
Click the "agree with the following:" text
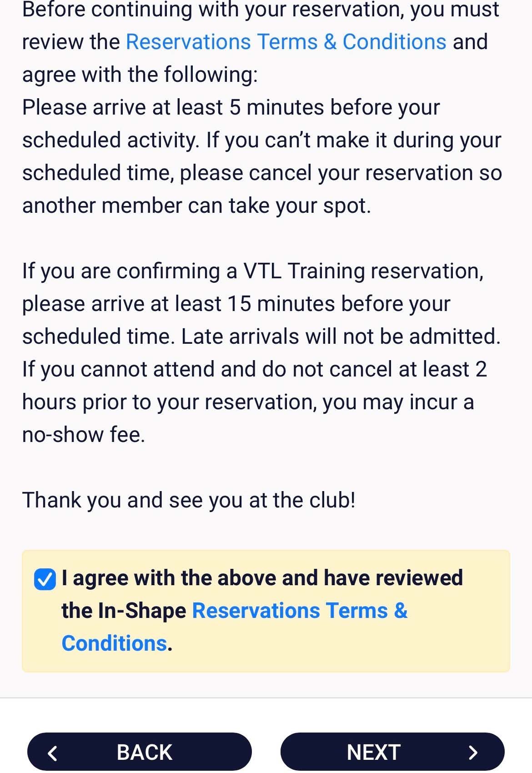click(x=140, y=75)
